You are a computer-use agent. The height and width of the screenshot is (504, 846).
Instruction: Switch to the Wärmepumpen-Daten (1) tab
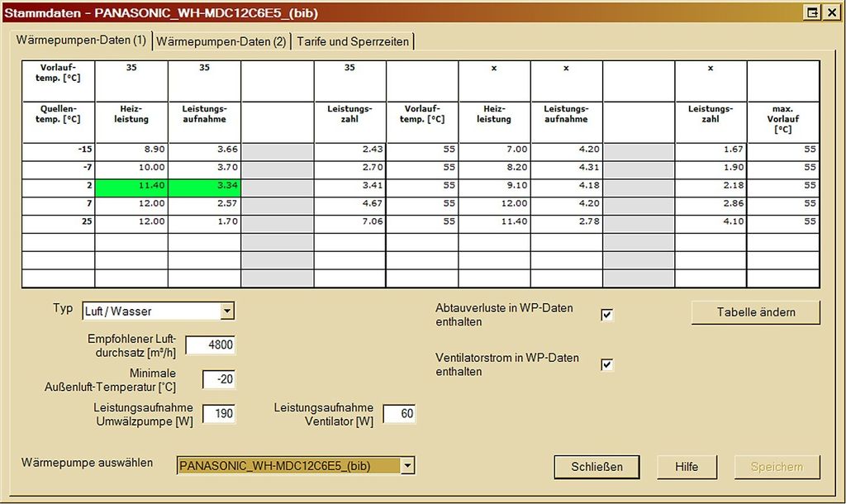81,40
